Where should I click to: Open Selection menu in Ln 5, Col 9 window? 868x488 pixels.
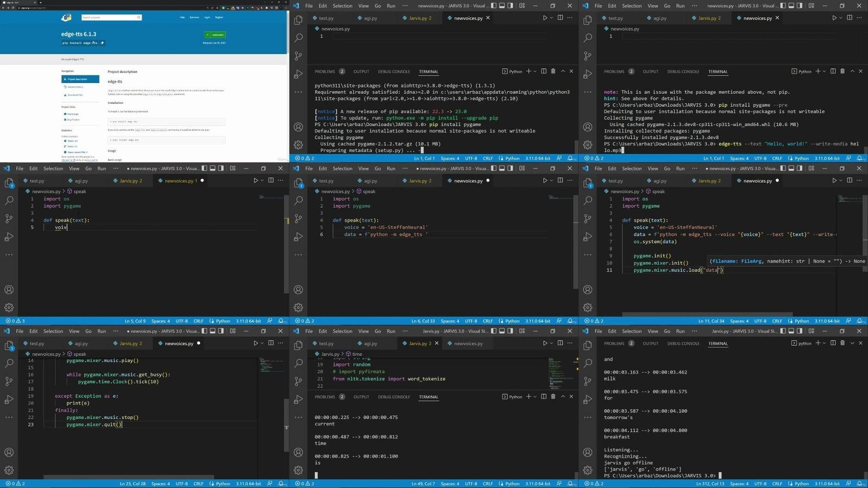53,168
